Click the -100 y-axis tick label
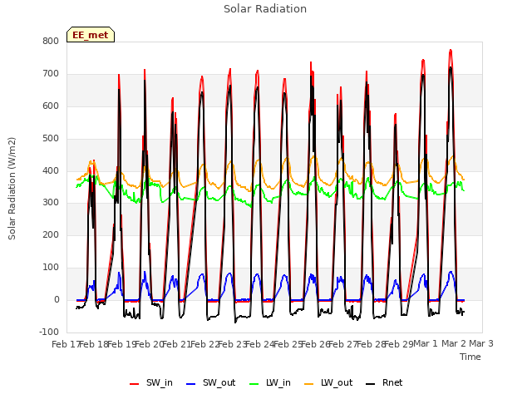Viewport: 532px width, 399px height. [x=49, y=332]
